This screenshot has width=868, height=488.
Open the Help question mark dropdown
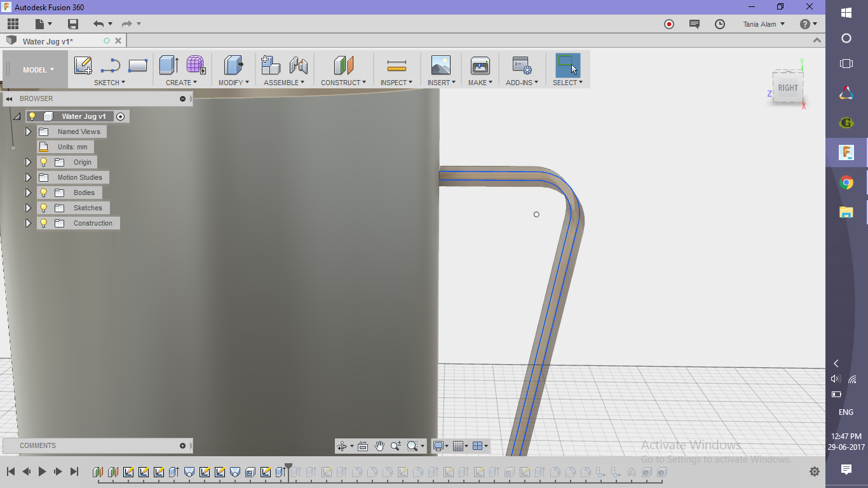click(808, 24)
